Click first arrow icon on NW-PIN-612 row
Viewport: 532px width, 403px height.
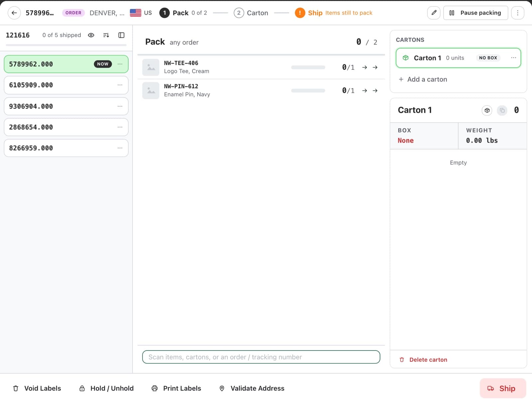pyautogui.click(x=365, y=91)
